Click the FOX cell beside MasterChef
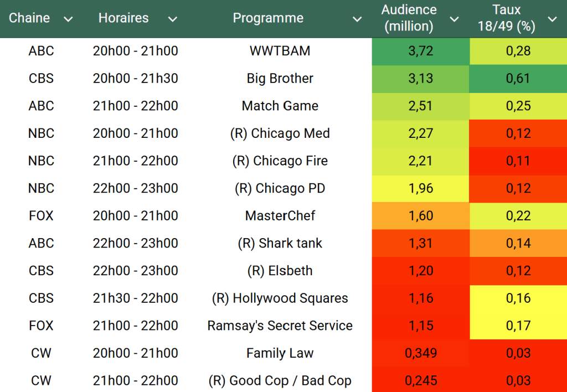This screenshot has height=392, width=567. point(41,216)
